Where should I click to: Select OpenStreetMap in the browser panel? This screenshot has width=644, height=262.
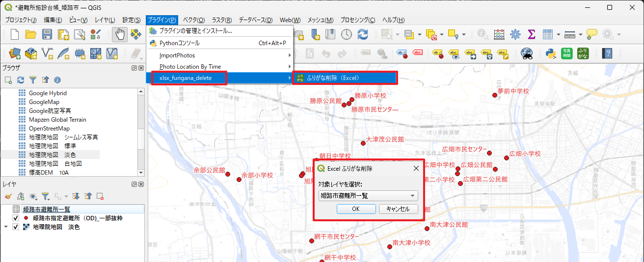tap(49, 129)
